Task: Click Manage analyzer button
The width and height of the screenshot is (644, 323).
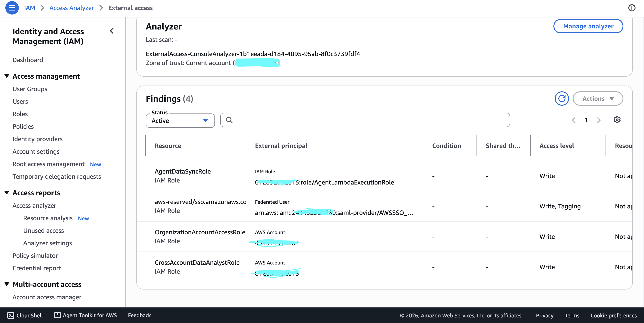Action: coord(588,26)
